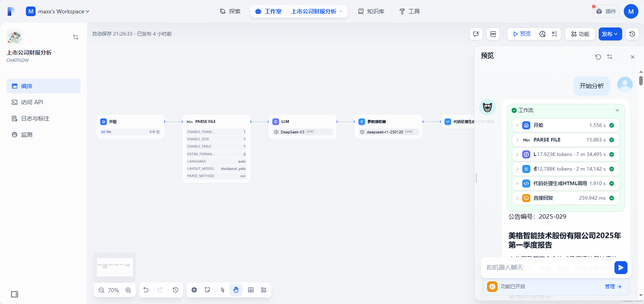Click the 预览 preview run button
The width and height of the screenshot is (644, 304).
(522, 34)
